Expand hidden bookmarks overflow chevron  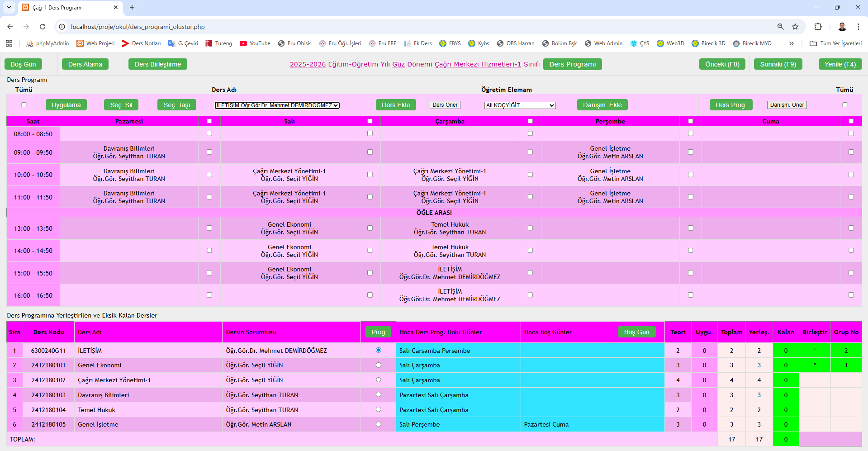point(791,43)
